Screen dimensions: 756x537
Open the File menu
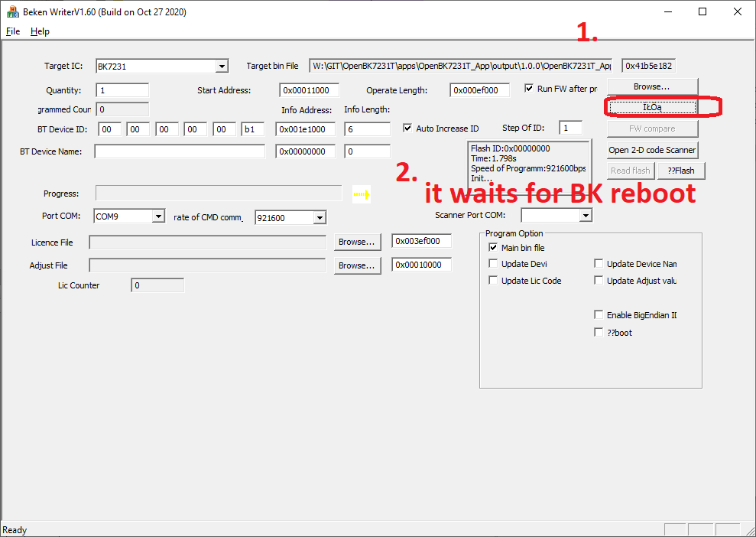[12, 31]
